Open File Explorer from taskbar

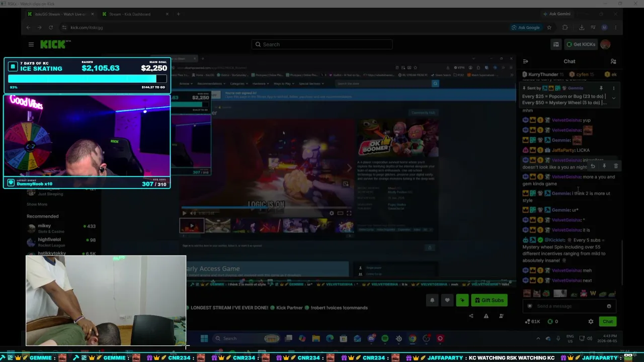coord(316,338)
